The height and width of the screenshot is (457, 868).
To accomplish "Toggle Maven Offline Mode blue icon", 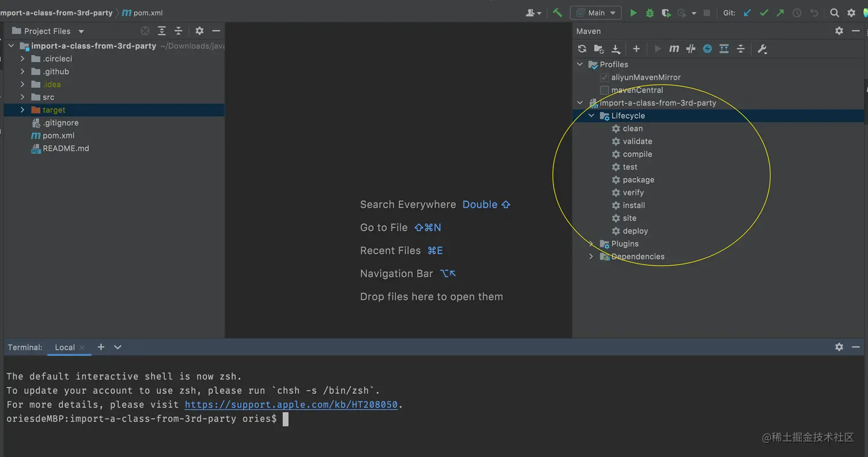I will coord(707,49).
